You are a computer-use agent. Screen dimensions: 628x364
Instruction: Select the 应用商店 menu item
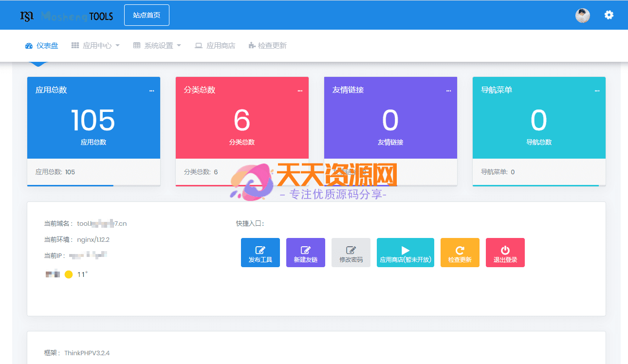coord(215,46)
